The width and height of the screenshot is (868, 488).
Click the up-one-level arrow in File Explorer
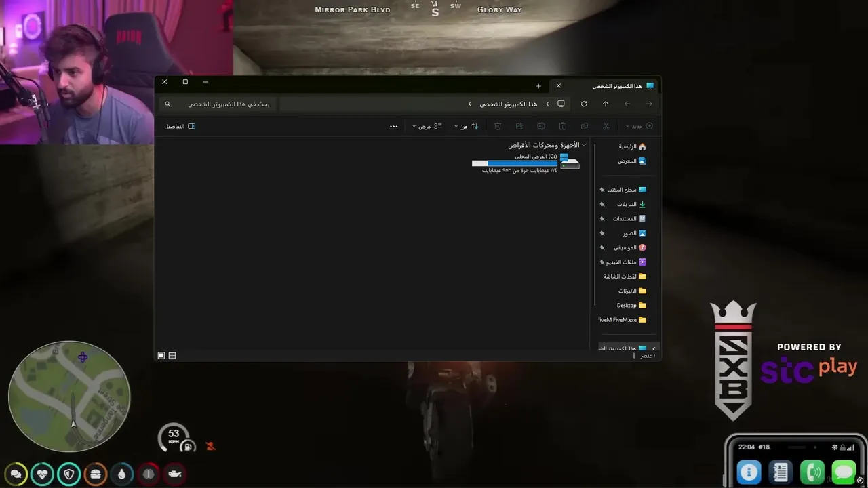(x=606, y=104)
